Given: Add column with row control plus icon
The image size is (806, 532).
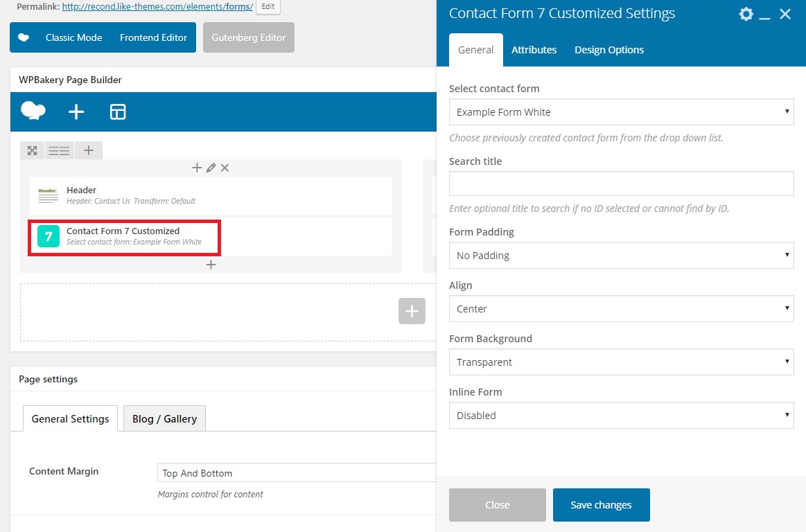Looking at the screenshot, I should [89, 150].
